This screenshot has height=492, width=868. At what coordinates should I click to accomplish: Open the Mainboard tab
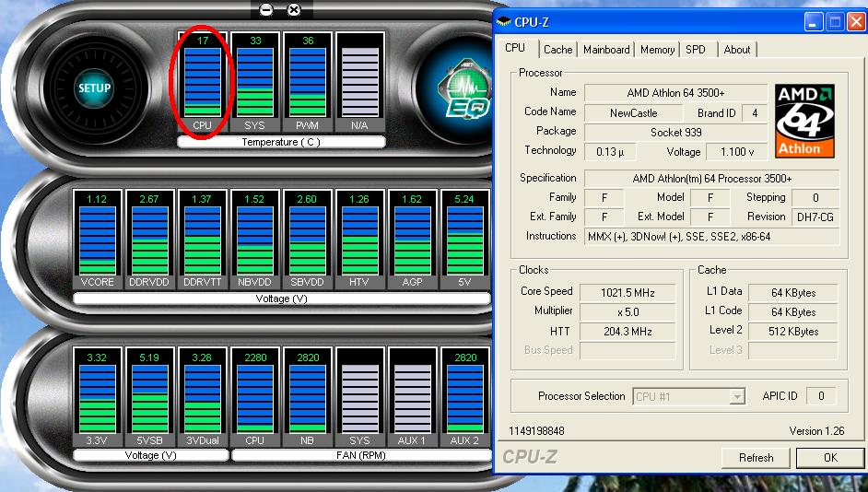pyautogui.click(x=606, y=50)
